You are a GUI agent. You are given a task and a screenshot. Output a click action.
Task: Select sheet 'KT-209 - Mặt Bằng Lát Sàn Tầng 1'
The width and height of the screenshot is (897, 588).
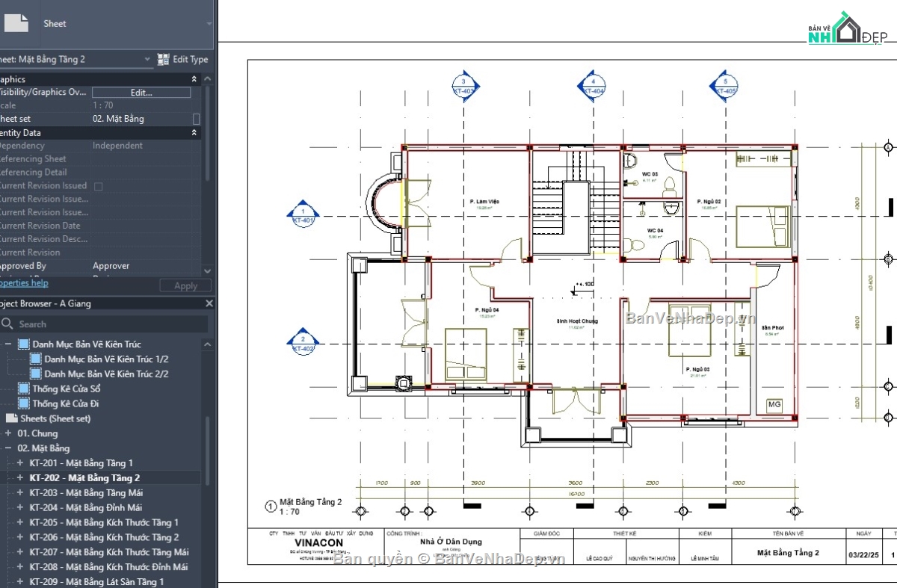(96, 582)
